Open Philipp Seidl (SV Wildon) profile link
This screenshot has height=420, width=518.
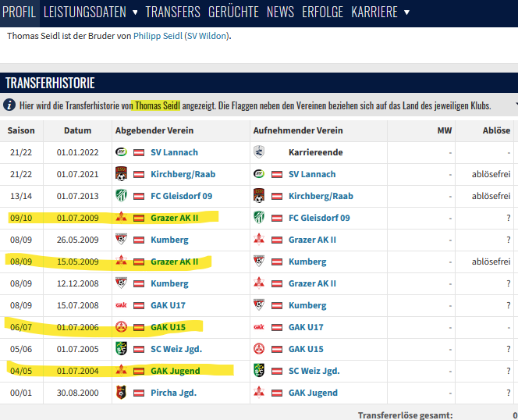[x=181, y=36]
